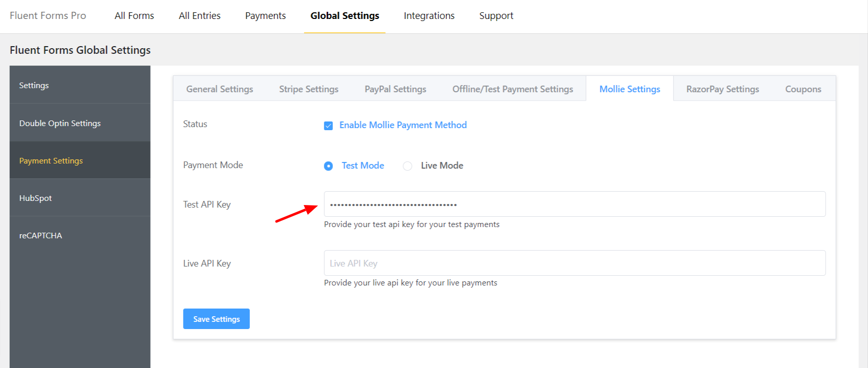Open Offline/Test Payment Settings tab
Screen dimensions: 868x368
(513, 89)
